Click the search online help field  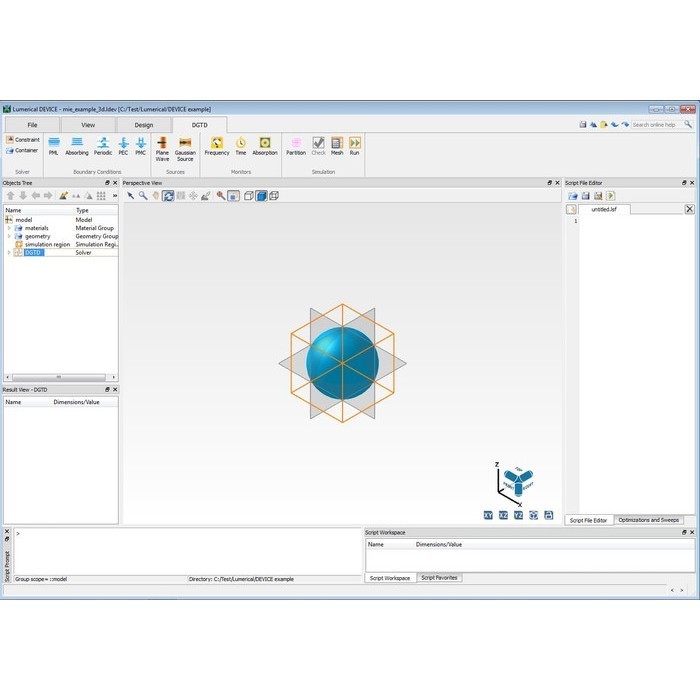[657, 125]
